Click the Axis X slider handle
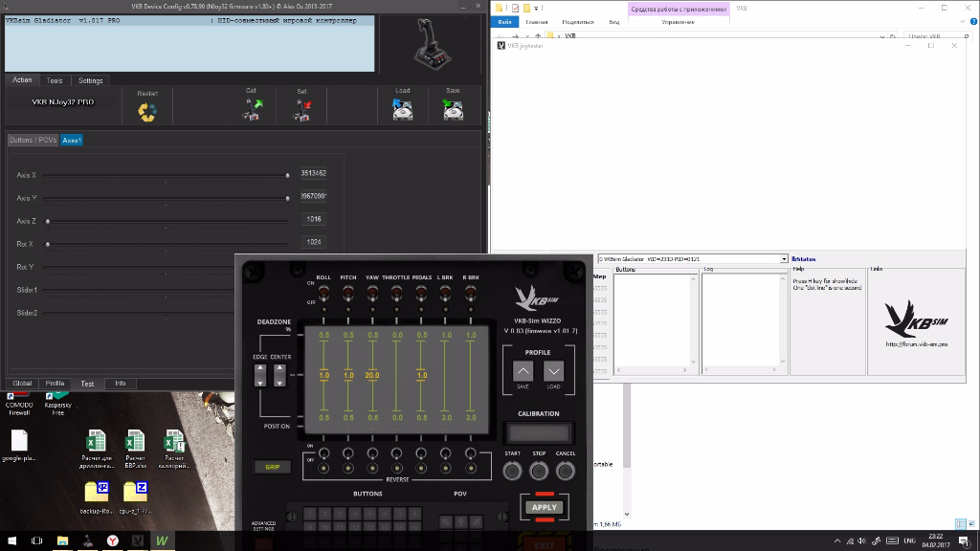This screenshot has height=551, width=980. tap(287, 176)
